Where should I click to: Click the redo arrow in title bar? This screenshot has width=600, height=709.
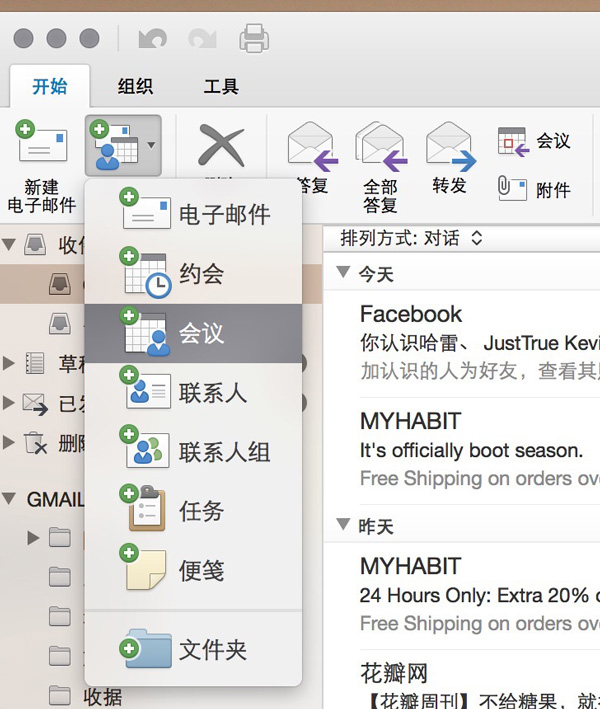[202, 38]
